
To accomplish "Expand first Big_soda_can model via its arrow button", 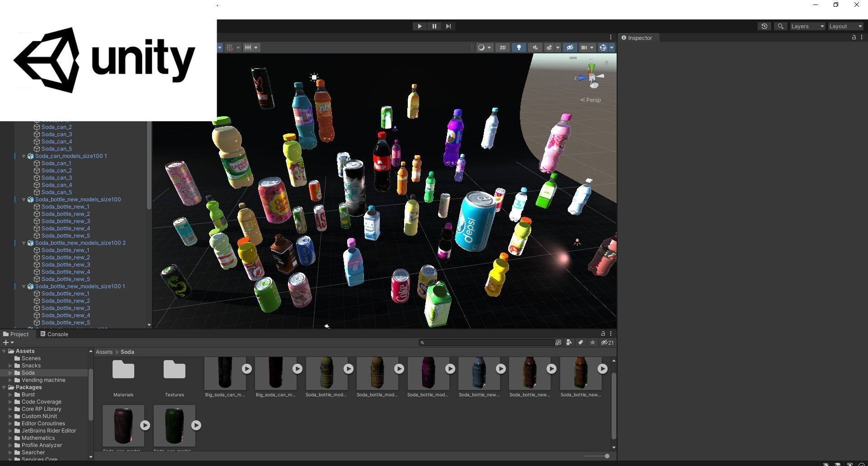I will coord(246,369).
